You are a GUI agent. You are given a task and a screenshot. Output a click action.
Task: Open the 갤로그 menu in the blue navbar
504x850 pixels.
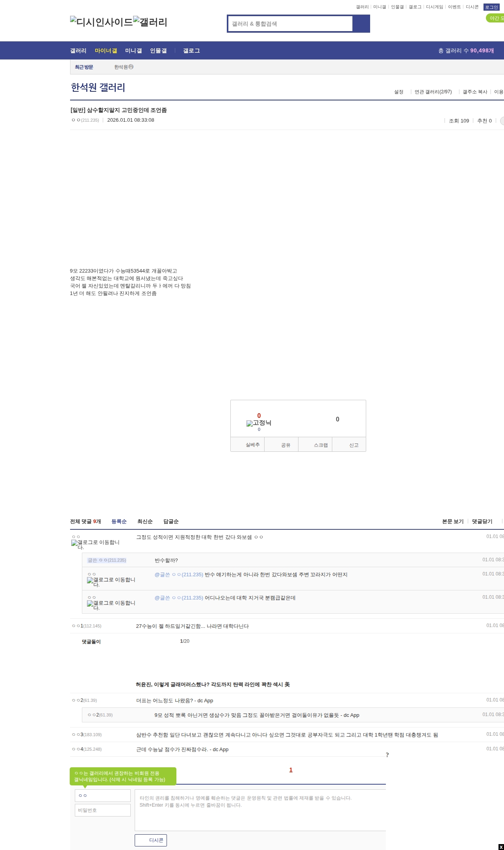[x=191, y=51]
